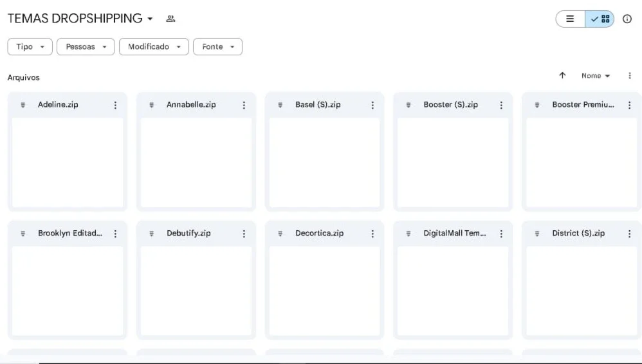Click the zip file icon of Adeline.zip
642x364 pixels.
pos(23,105)
